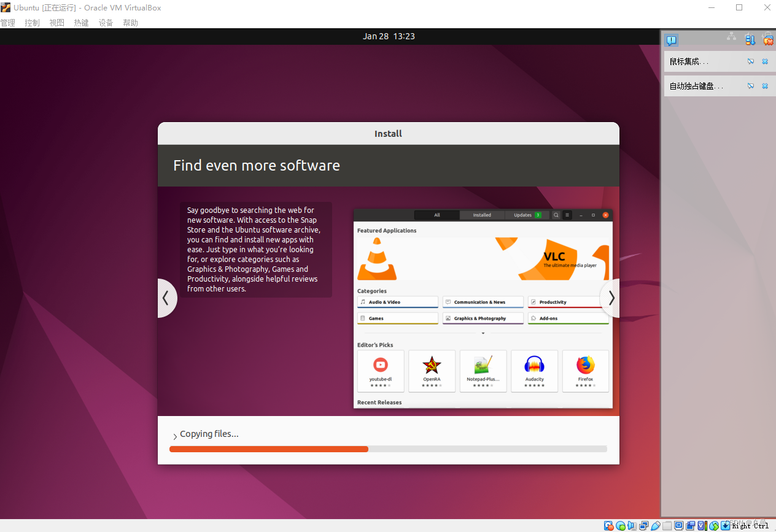Open the 控制 menu

[x=32, y=23]
